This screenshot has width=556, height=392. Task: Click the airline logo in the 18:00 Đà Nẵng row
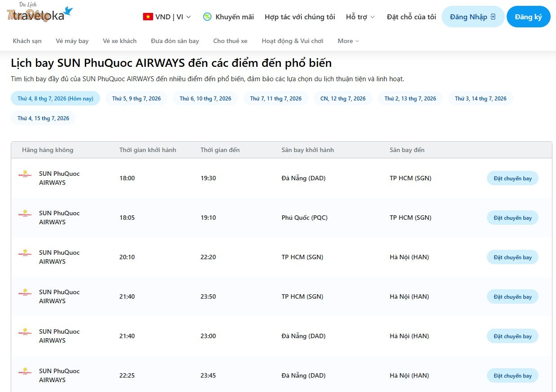25,174
